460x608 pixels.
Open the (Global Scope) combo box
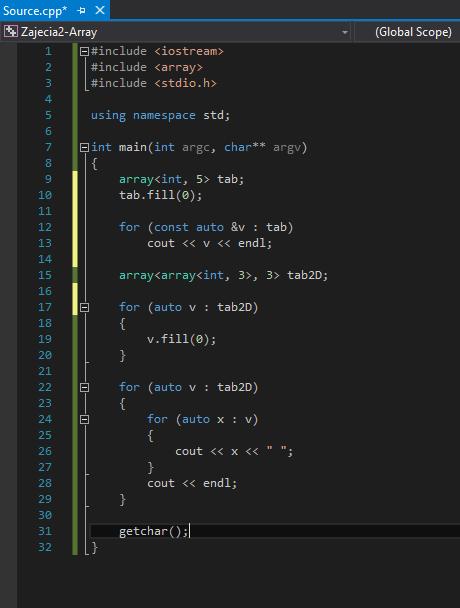tap(413, 32)
